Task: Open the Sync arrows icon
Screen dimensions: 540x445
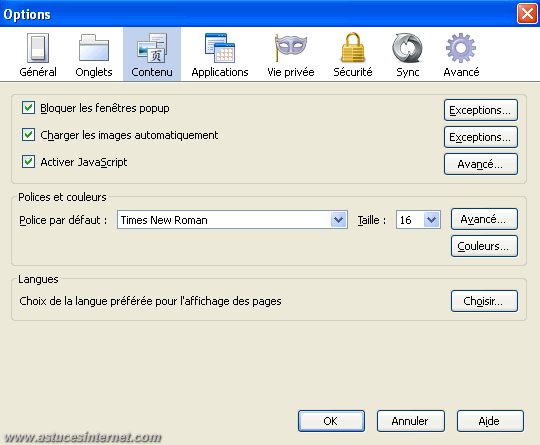Action: [407, 48]
